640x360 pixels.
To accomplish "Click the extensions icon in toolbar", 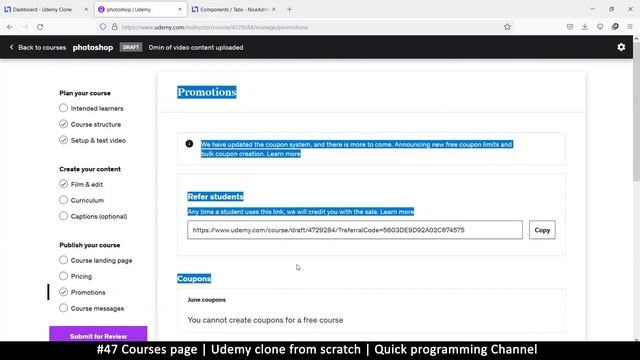I will pos(615,27).
